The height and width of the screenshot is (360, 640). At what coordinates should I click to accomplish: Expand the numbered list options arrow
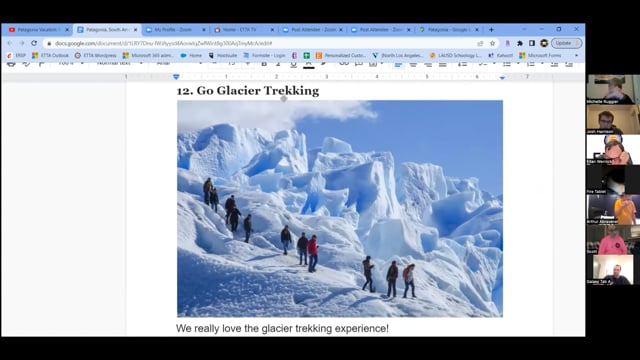(x=542, y=64)
